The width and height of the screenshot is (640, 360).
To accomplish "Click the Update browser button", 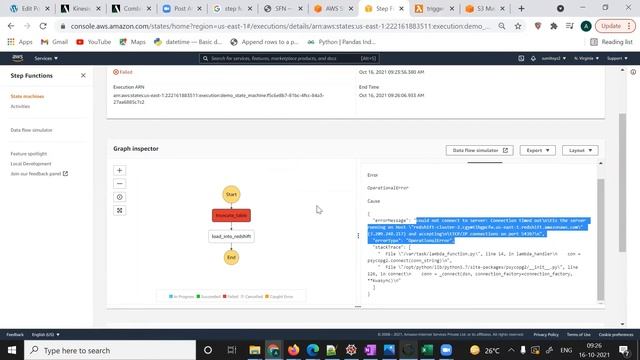I will point(615,26).
